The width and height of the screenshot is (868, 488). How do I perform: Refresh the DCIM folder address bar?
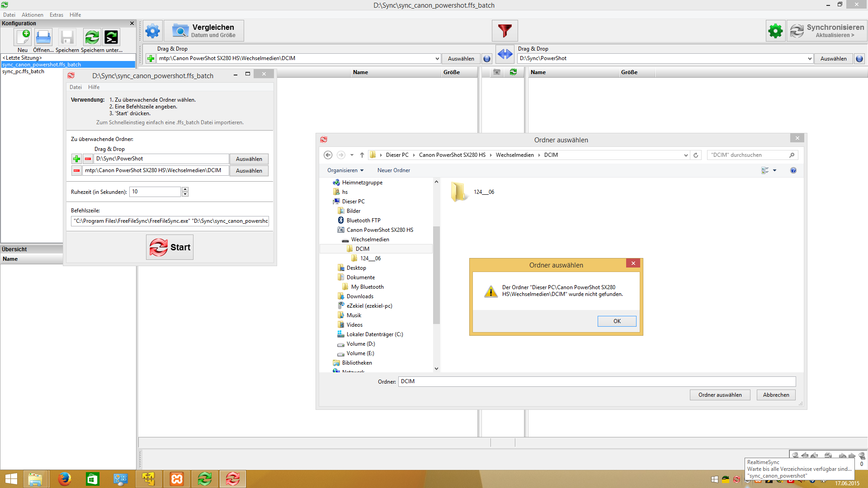click(x=696, y=155)
